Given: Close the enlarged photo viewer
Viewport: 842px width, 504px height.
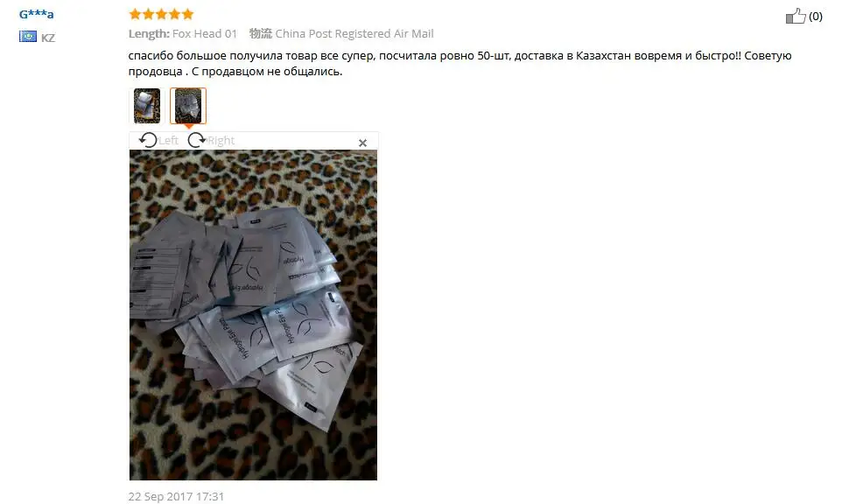Looking at the screenshot, I should point(362,143).
